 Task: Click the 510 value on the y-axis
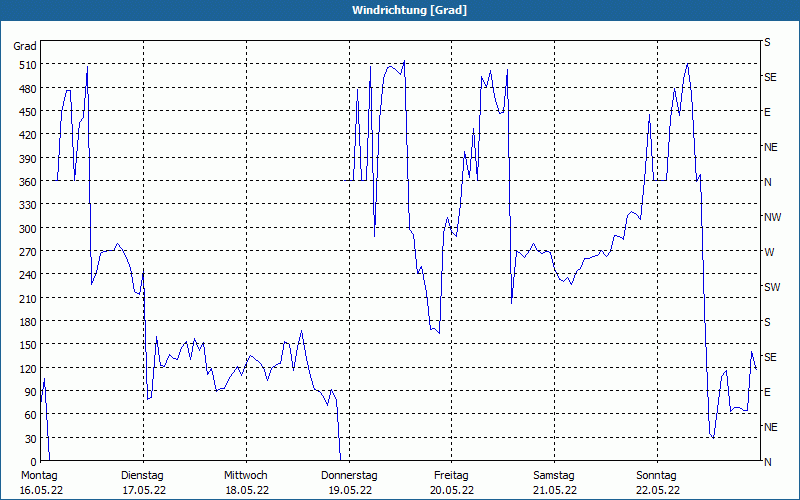click(x=26, y=65)
